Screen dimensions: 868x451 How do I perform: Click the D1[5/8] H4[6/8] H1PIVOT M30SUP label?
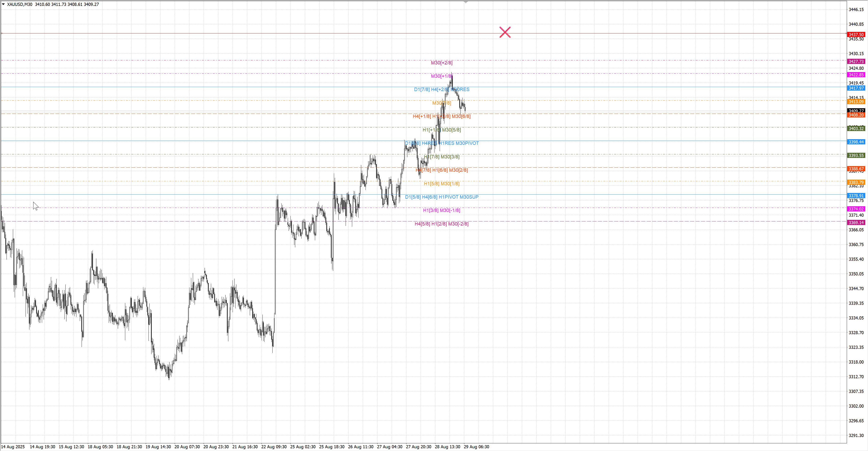[x=441, y=197]
